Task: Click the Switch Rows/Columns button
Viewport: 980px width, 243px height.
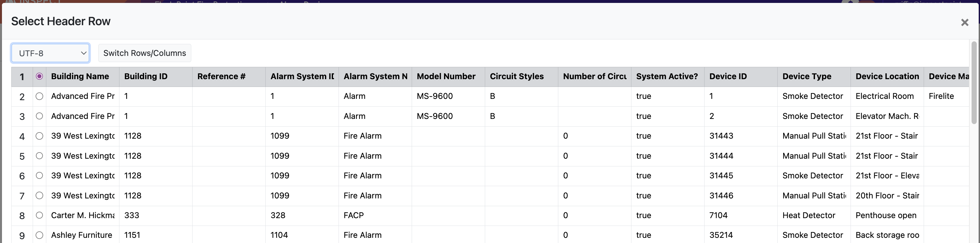Action: pyautogui.click(x=145, y=53)
